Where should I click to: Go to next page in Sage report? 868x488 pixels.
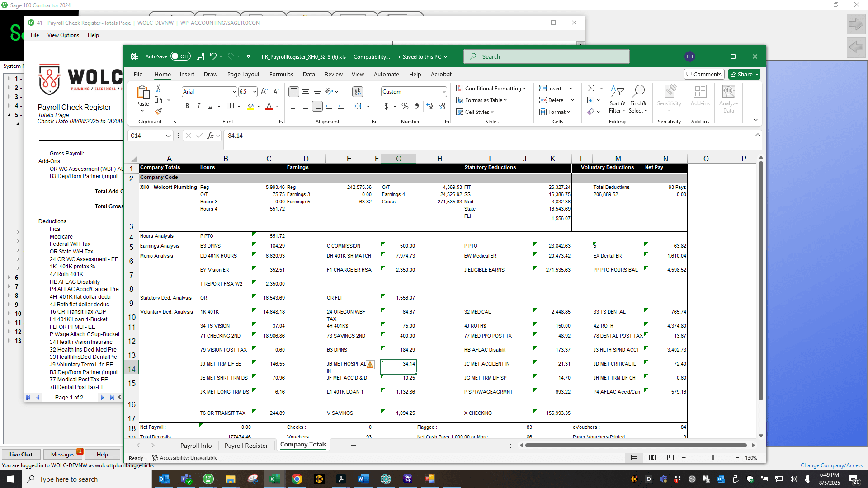click(x=103, y=398)
